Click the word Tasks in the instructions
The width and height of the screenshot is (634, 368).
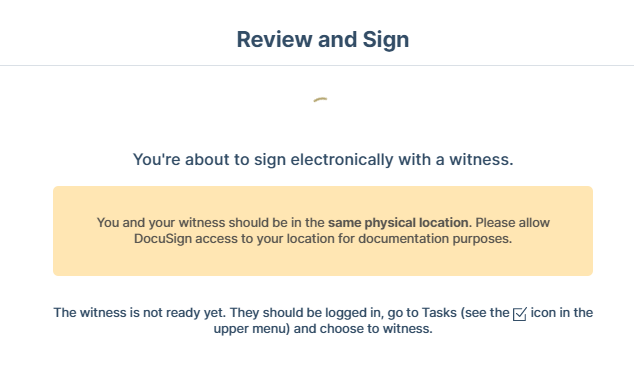[x=439, y=313]
